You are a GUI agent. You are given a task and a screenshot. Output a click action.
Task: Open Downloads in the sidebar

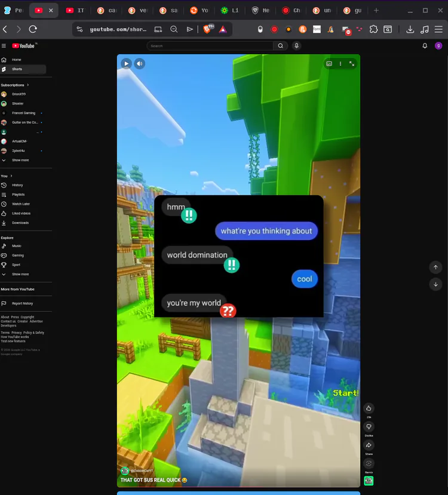23,223
